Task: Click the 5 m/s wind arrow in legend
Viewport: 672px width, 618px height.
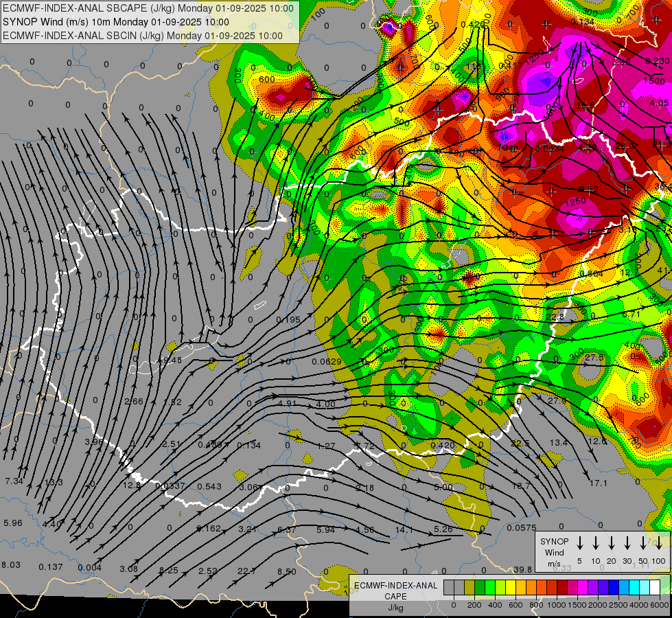Action: [580, 543]
